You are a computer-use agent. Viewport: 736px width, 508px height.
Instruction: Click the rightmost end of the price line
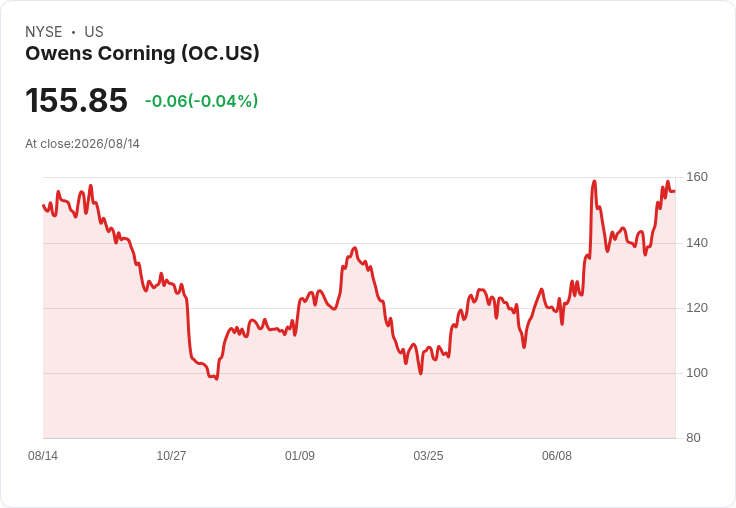point(675,191)
